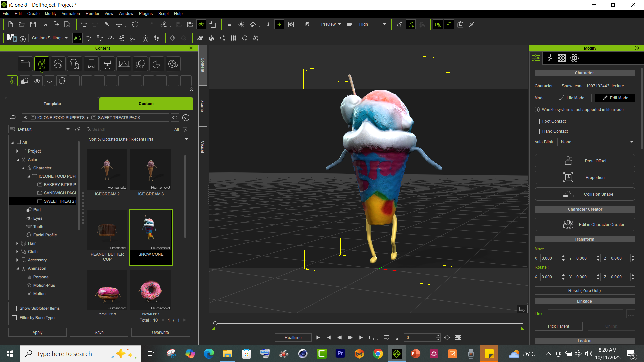Open the Animation menu

click(x=71, y=14)
